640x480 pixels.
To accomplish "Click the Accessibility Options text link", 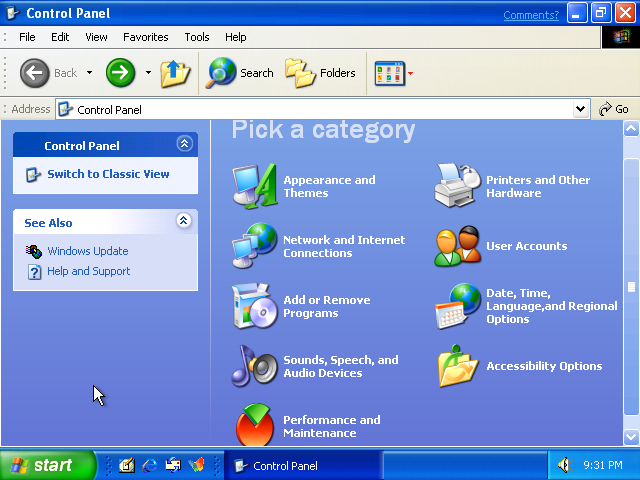I will [544, 366].
